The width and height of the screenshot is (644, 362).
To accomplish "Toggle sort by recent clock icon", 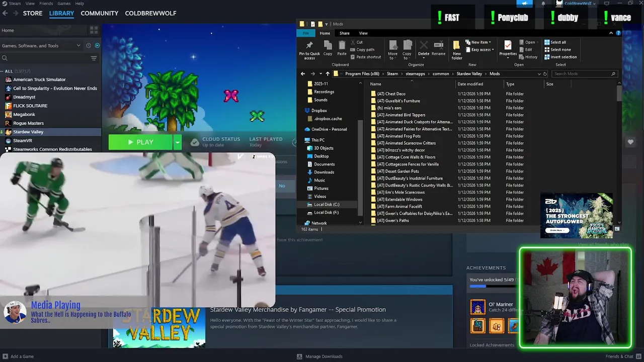I will (89, 46).
